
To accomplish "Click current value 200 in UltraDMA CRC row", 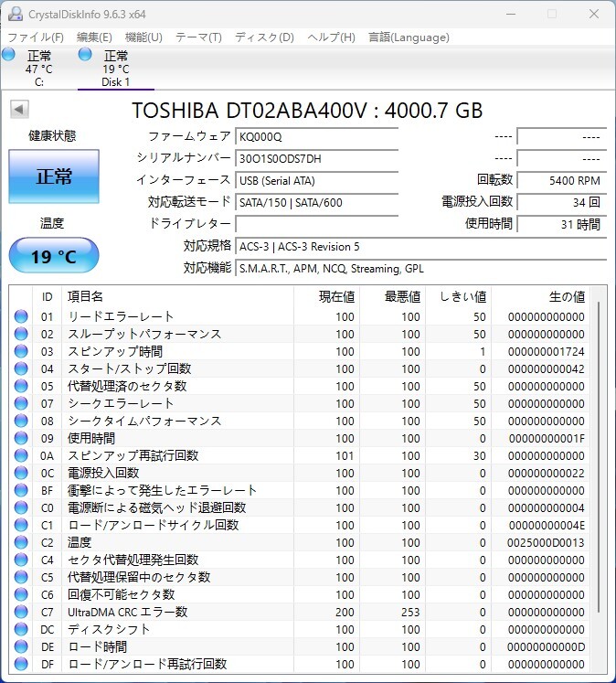I will click(x=345, y=613).
